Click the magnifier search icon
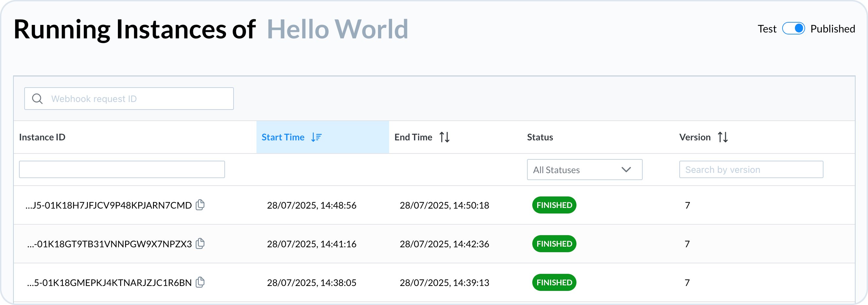Image resolution: width=868 pixels, height=305 pixels. pos(37,99)
